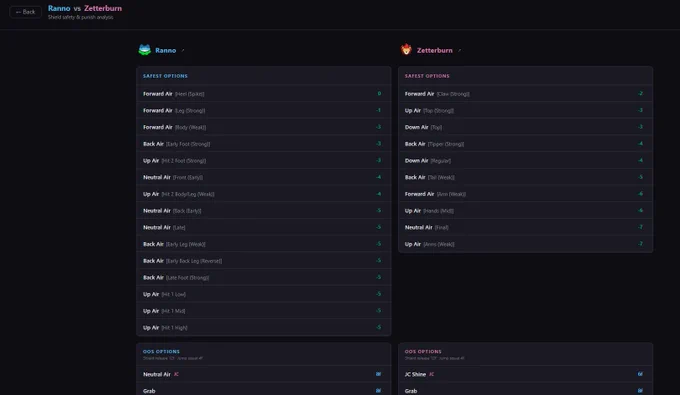Select Ranno Forward Air Heel (Spike) row
The image size is (680, 395).
[x=264, y=94]
